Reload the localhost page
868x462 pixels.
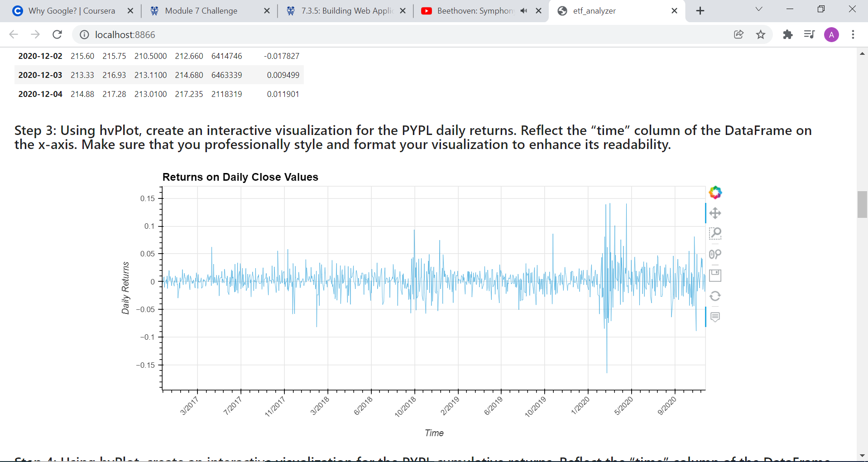pos(57,34)
